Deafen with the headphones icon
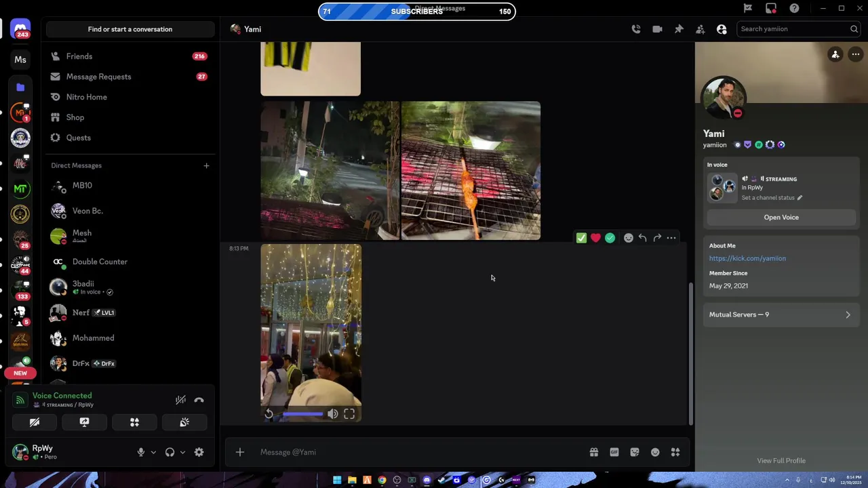Image resolution: width=868 pixels, height=488 pixels. pyautogui.click(x=170, y=452)
